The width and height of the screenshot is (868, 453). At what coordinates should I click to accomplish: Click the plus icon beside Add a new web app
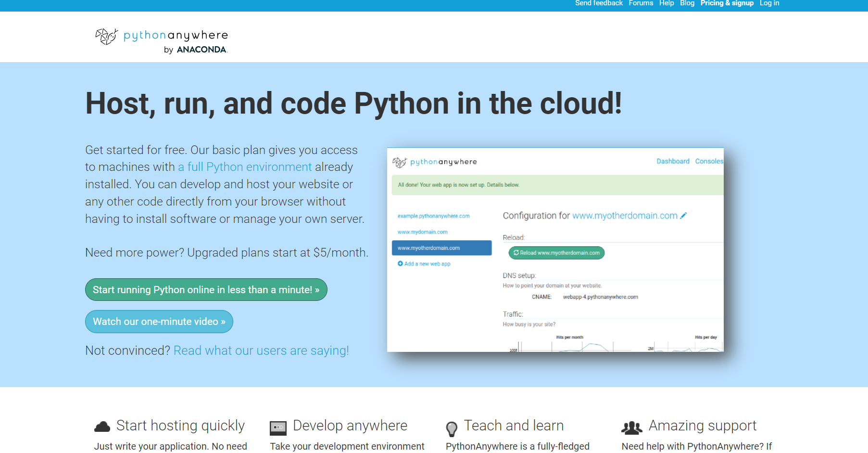point(400,264)
